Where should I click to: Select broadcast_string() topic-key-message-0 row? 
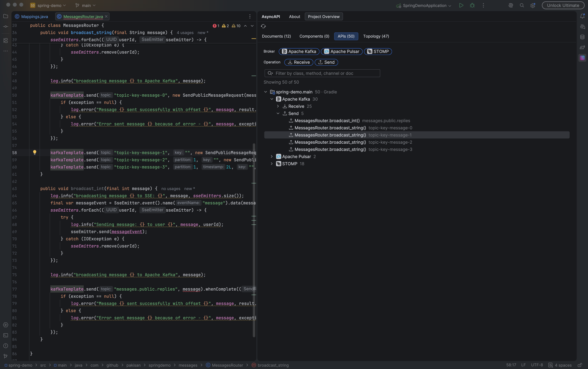[x=416, y=128]
